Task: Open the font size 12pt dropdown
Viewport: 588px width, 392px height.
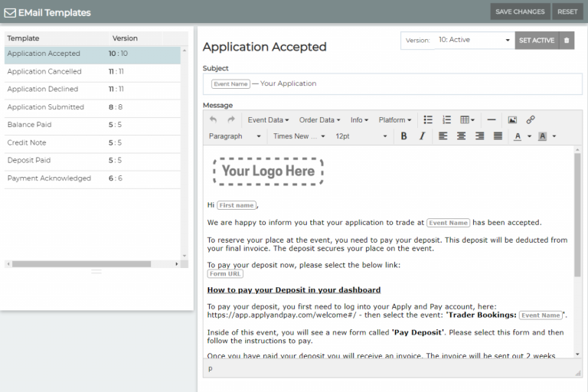Action: [x=361, y=136]
